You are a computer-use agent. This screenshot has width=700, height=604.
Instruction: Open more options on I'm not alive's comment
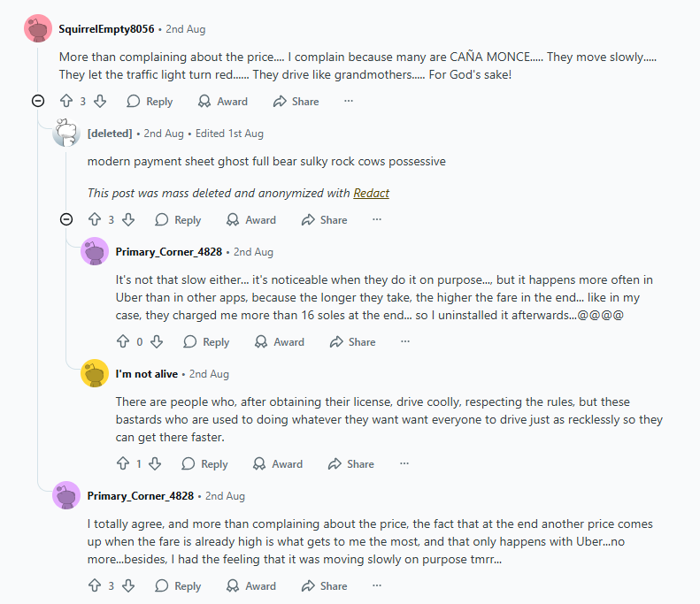point(404,464)
